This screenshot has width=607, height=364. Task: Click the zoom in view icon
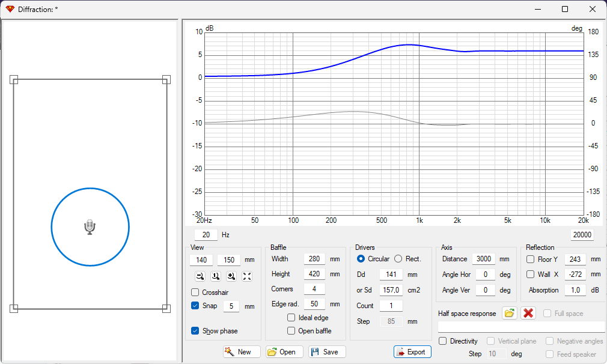231,276
